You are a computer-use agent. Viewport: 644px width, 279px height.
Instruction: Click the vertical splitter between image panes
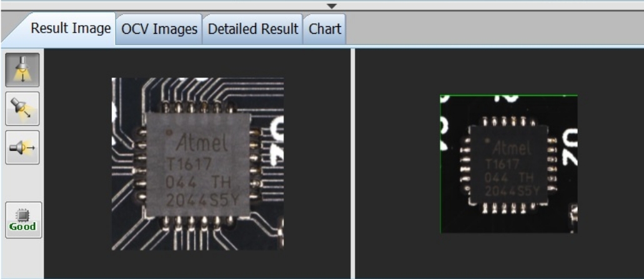click(352, 163)
